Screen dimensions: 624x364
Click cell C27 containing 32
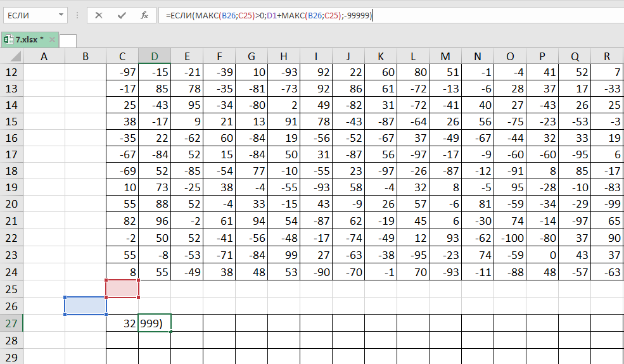coord(122,323)
